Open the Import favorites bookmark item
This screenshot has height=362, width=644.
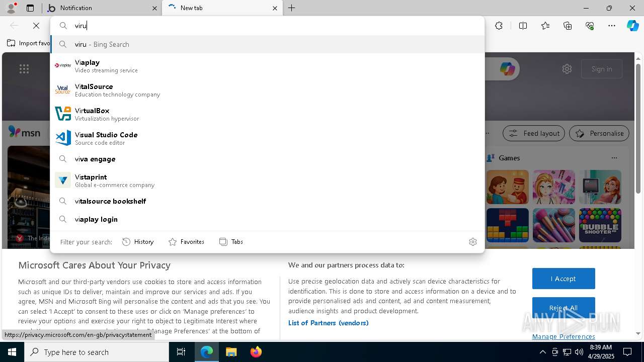tap(29, 43)
